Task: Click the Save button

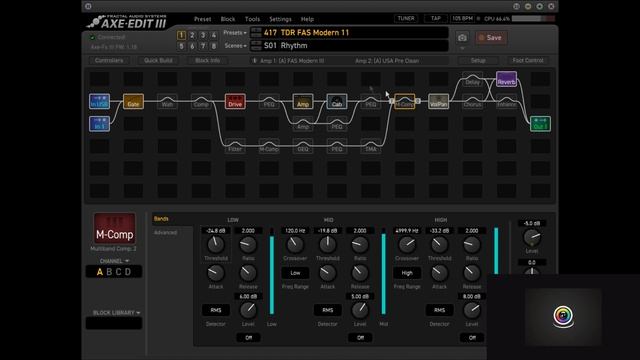Action: 490,38
